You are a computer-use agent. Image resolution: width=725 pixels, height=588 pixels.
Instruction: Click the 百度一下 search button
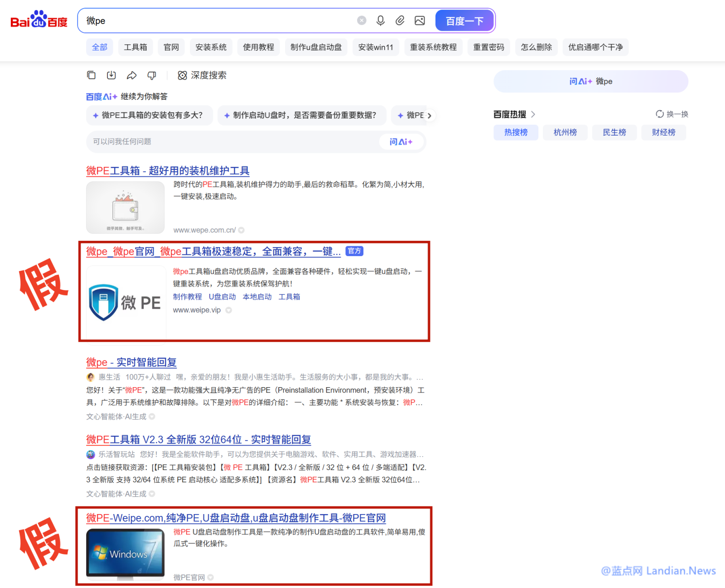tap(464, 20)
